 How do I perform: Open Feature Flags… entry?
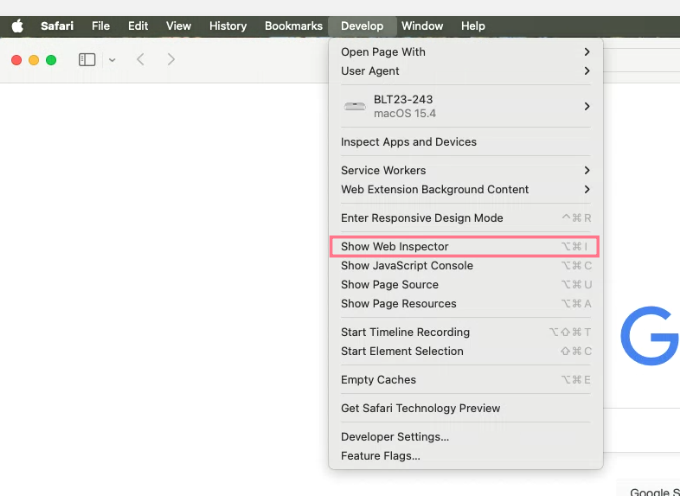(x=381, y=456)
